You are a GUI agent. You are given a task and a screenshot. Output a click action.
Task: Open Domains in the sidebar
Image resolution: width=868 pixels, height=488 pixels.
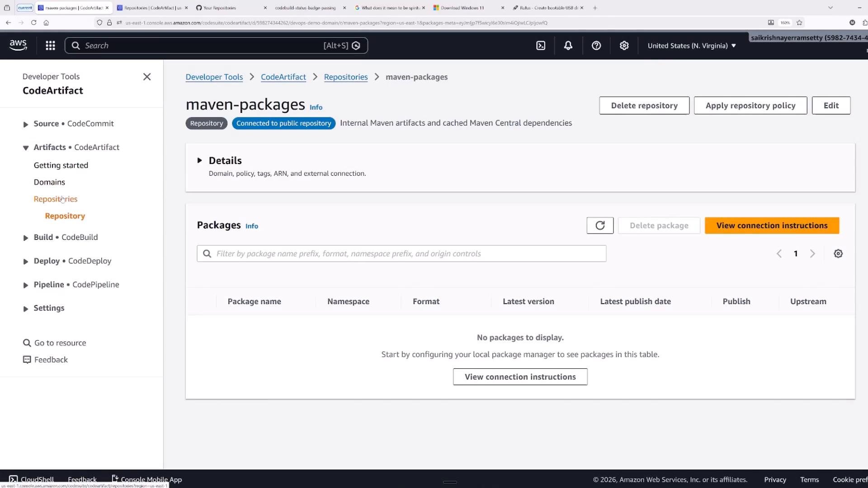click(x=49, y=182)
